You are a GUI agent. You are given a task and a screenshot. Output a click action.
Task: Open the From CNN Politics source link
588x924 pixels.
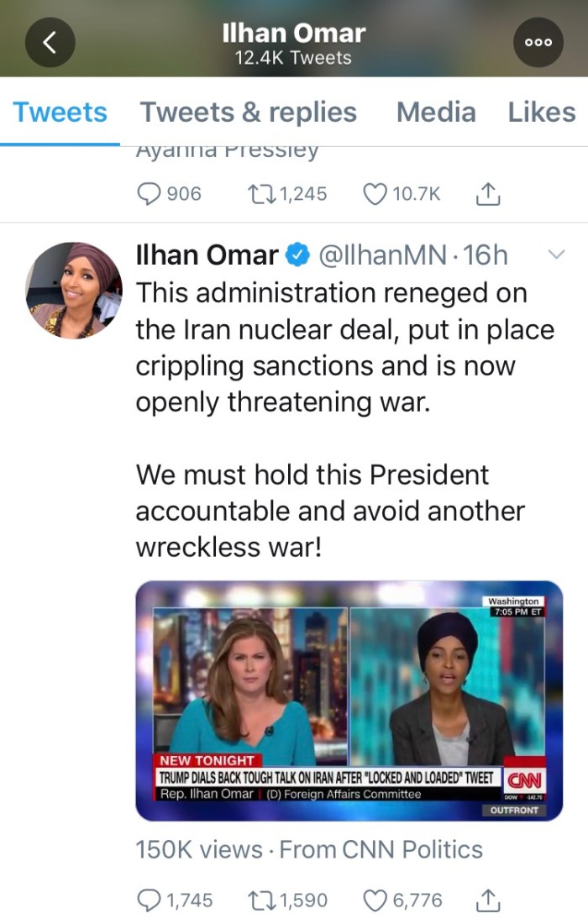click(x=381, y=849)
